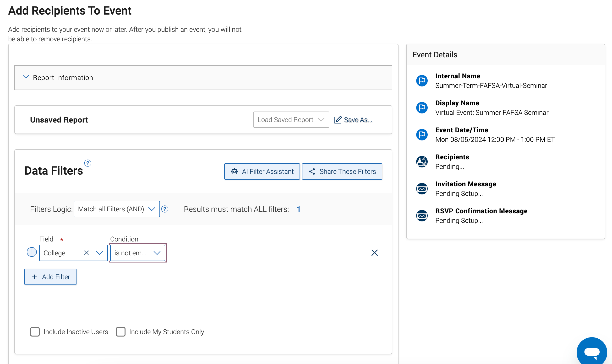Image resolution: width=612 pixels, height=364 pixels.
Task: Clear the College field with its X icon
Action: point(86,253)
